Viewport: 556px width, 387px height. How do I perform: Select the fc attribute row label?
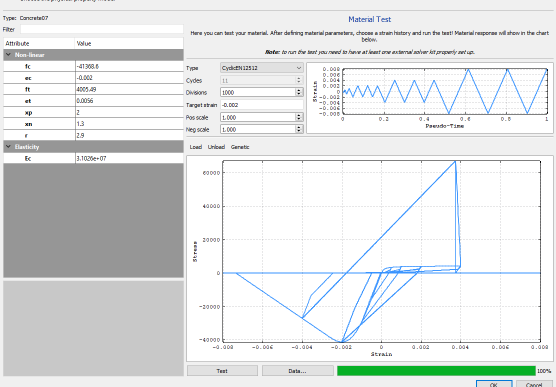28,66
